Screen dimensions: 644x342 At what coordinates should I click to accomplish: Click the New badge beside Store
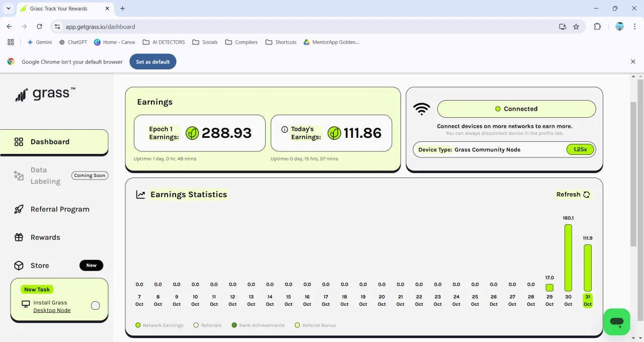(91, 266)
